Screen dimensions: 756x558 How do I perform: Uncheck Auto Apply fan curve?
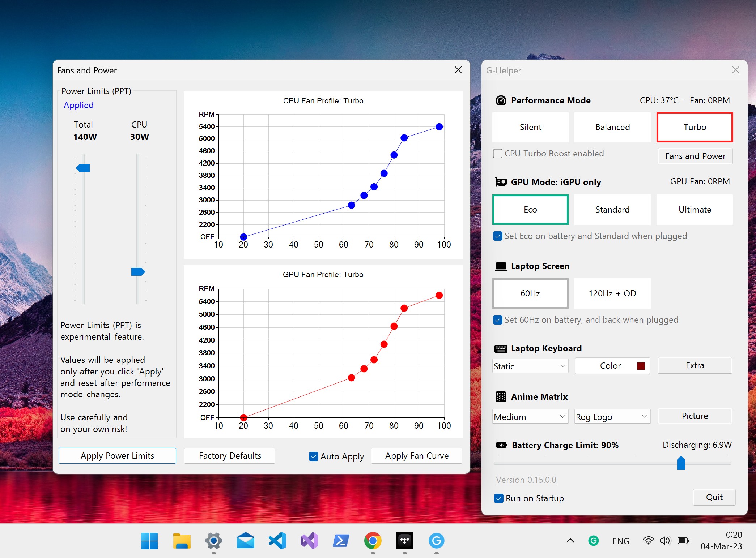coord(314,456)
